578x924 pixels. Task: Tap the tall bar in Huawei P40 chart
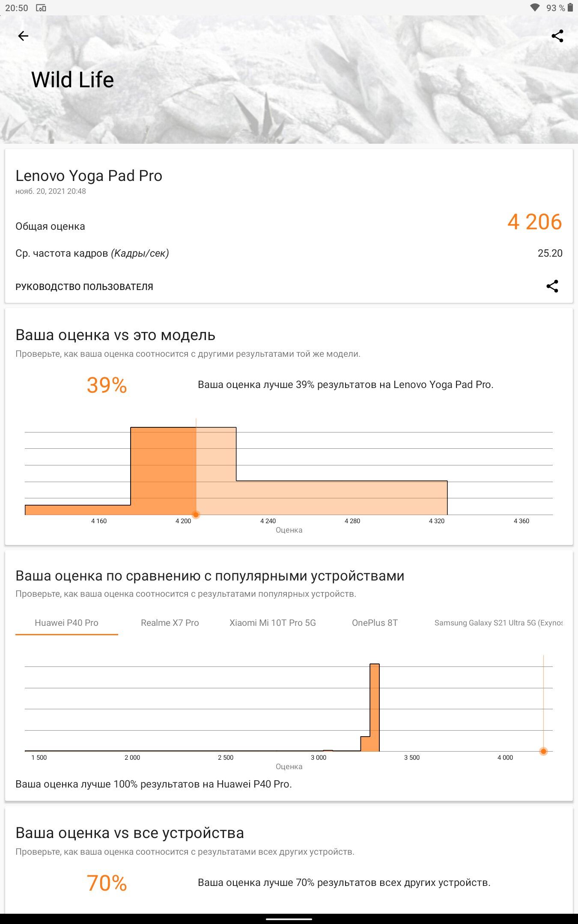375,706
